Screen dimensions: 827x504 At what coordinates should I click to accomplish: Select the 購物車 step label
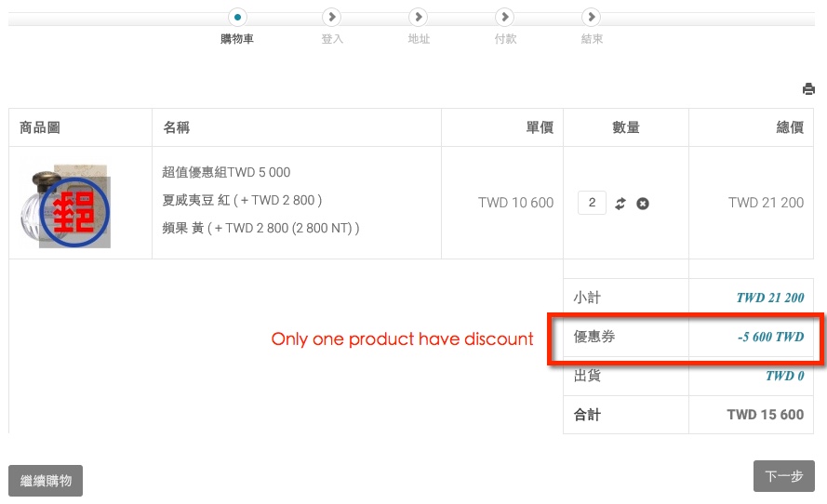237,39
